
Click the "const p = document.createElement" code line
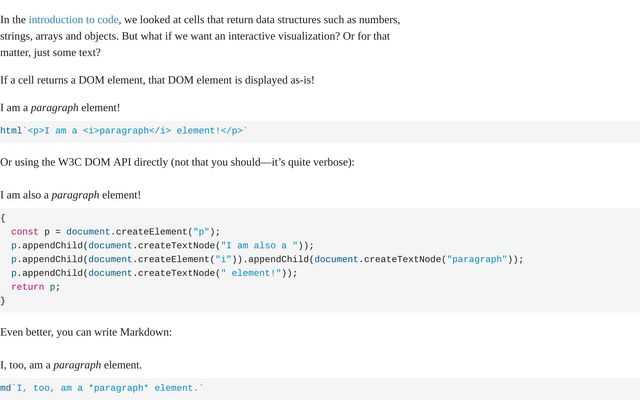click(x=115, y=231)
